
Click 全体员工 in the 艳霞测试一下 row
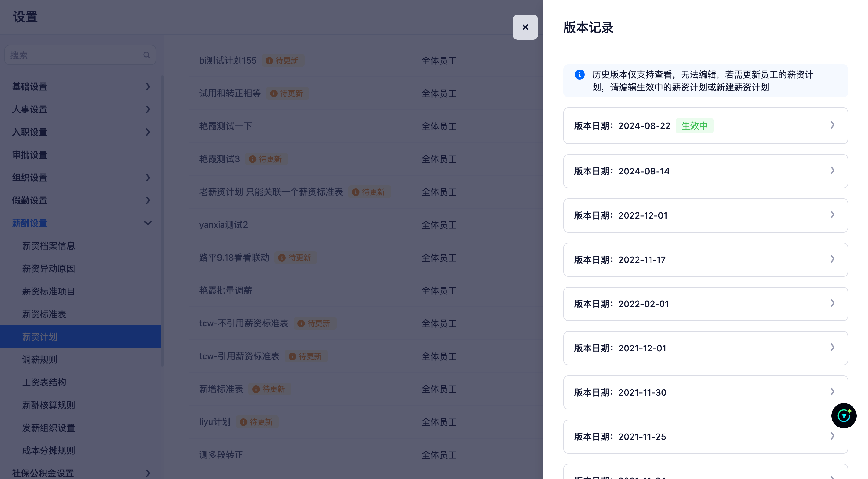439,126
